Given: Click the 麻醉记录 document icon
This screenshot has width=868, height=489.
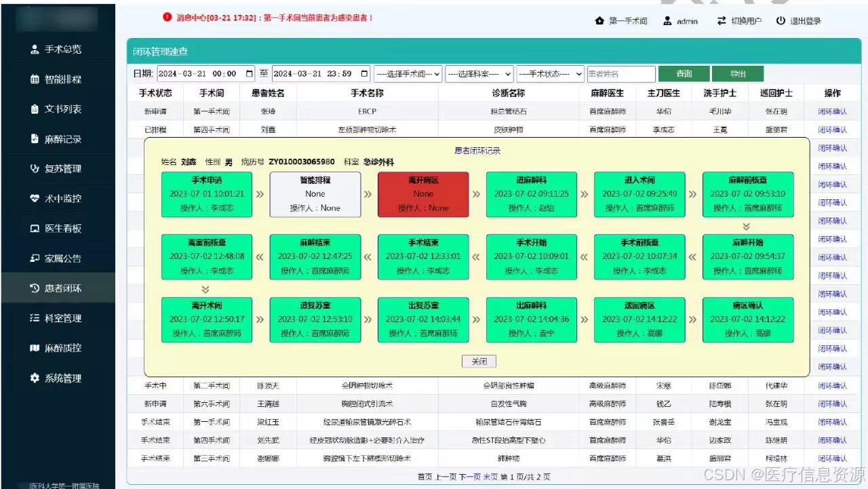Looking at the screenshot, I should [x=35, y=139].
